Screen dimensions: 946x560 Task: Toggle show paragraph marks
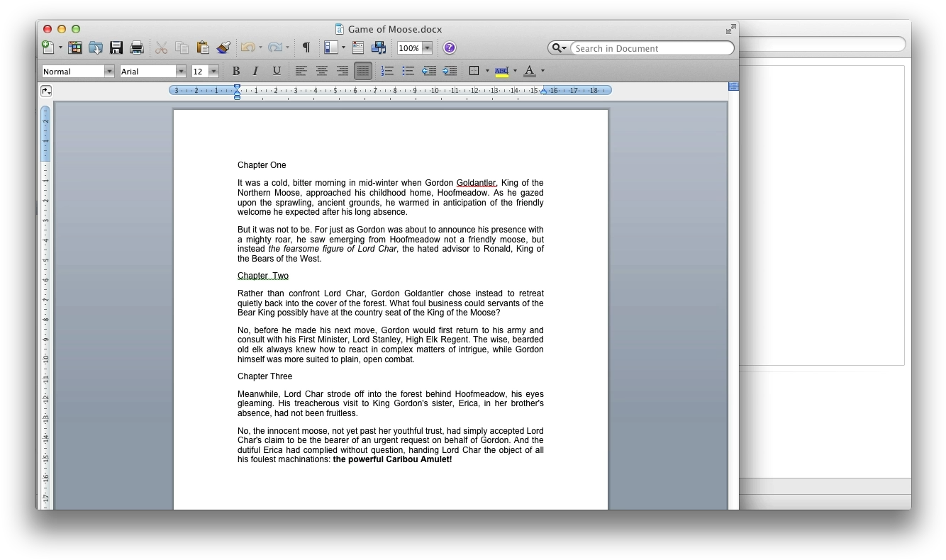pos(306,48)
